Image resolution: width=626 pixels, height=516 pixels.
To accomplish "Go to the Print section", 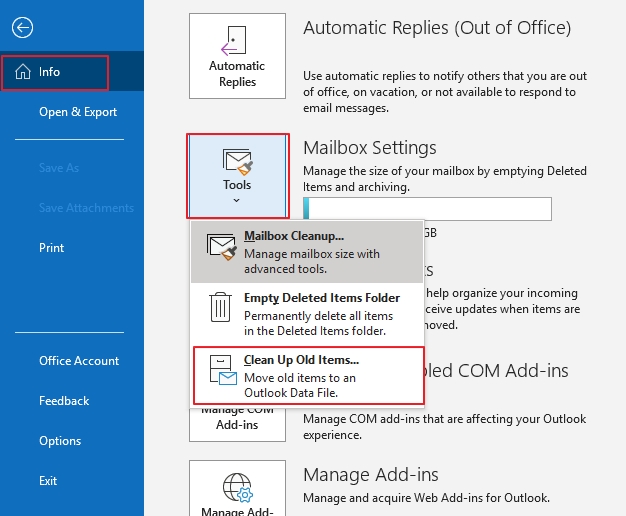I will click(52, 248).
